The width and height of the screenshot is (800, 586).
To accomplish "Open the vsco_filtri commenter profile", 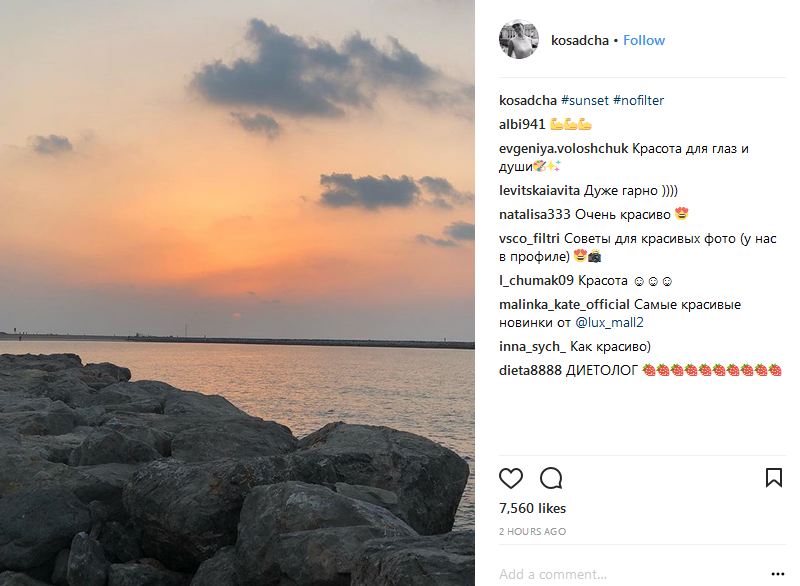I will [x=529, y=238].
